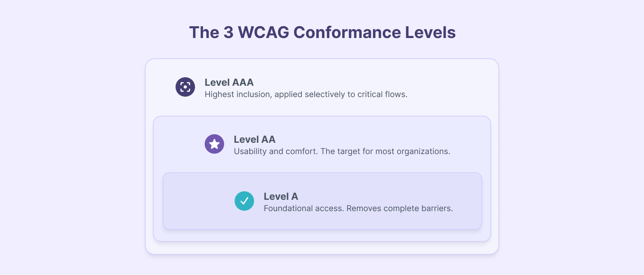Select the Level AA heading text
Viewport: 644px width, 275px height.
tap(254, 140)
